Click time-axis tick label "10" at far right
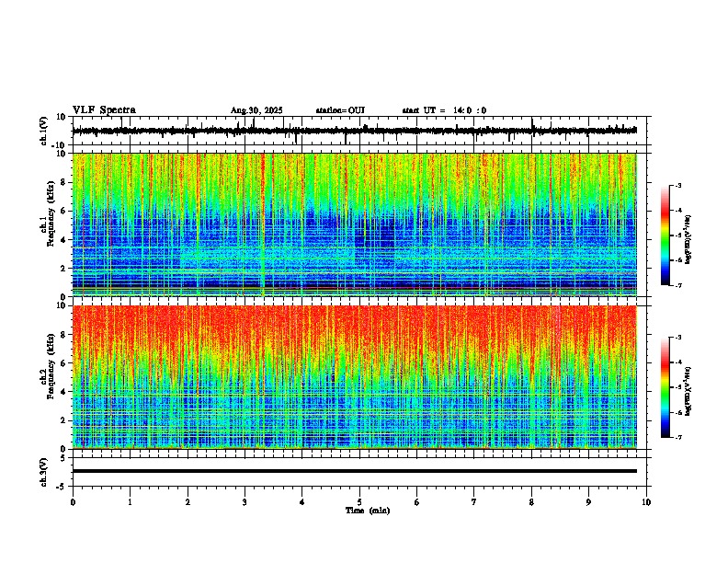 pyautogui.click(x=646, y=502)
